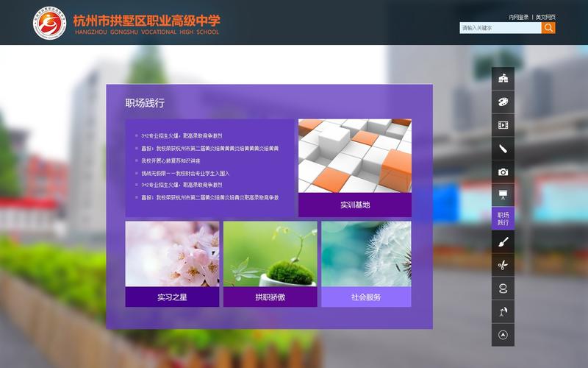Click the school name 杭州市拱墅区职业高级中学 title

[x=146, y=21]
